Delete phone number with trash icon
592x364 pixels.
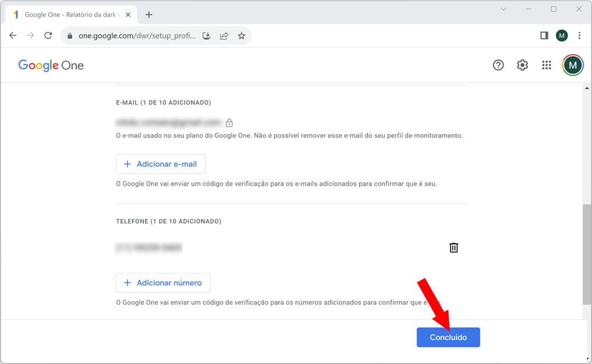tap(454, 248)
